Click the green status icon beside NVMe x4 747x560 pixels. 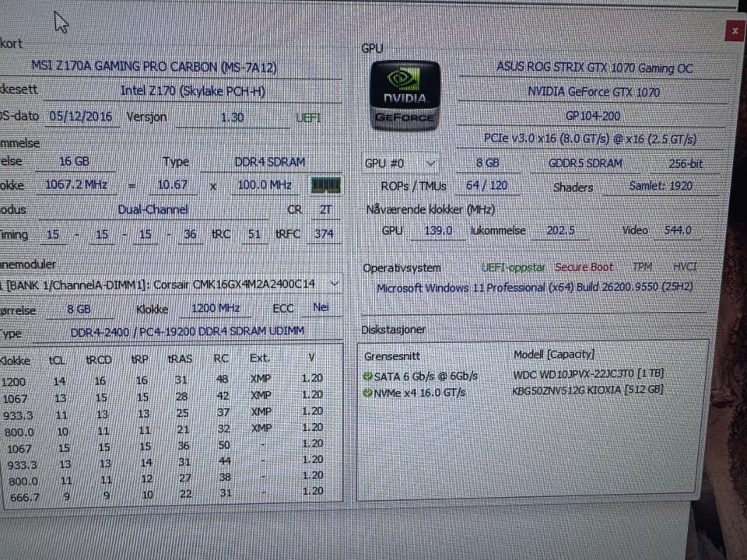point(367,393)
